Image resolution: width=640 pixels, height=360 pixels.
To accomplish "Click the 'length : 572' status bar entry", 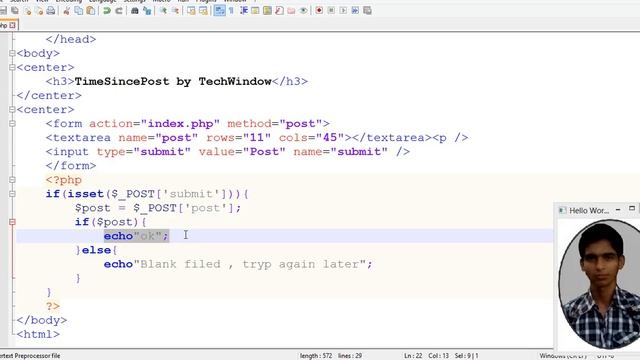I will 316,356.
